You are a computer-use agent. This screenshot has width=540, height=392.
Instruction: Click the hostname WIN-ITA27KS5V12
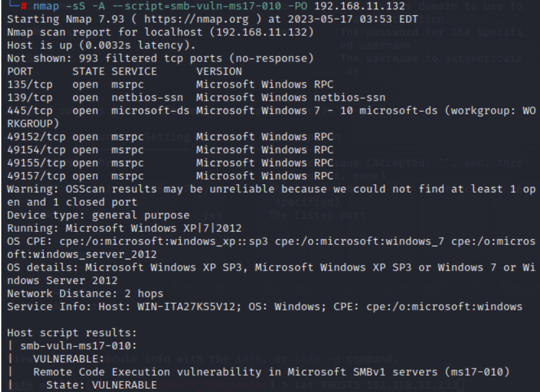pyautogui.click(x=186, y=306)
